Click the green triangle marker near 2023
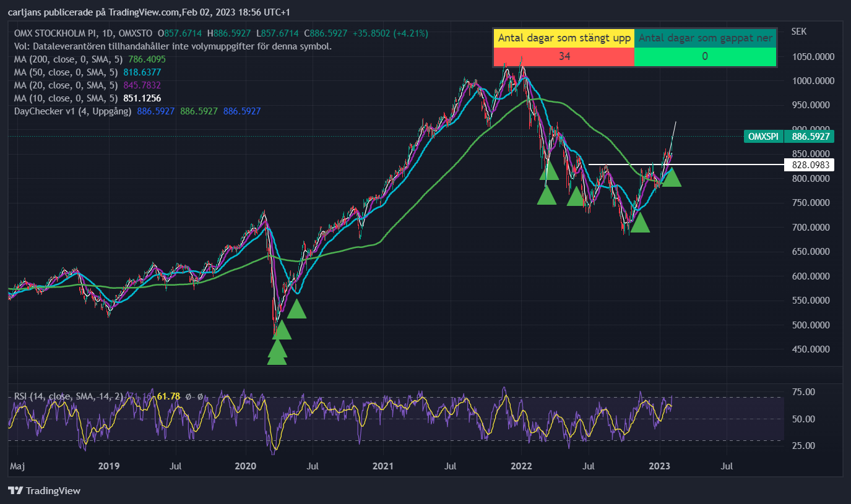 pos(672,177)
